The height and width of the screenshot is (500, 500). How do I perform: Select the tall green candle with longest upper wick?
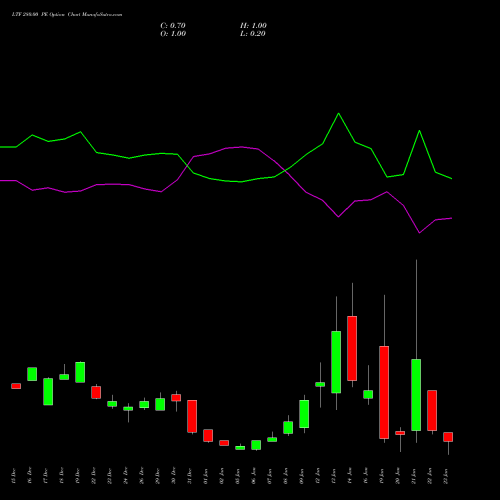(x=416, y=395)
